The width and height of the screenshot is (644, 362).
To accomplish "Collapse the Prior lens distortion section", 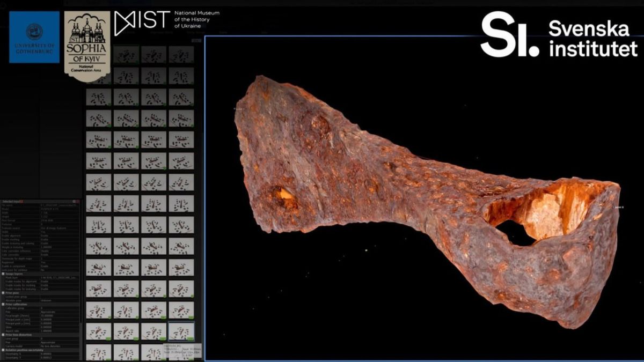I will click(3, 335).
